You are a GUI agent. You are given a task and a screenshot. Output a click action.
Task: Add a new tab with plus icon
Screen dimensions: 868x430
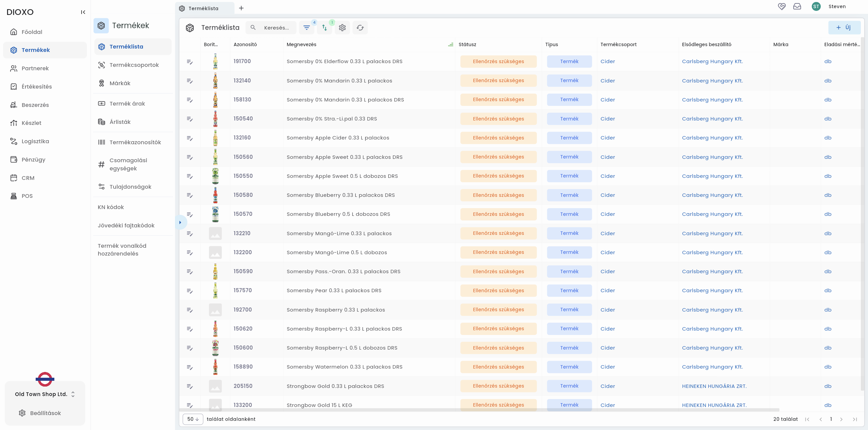coord(241,8)
